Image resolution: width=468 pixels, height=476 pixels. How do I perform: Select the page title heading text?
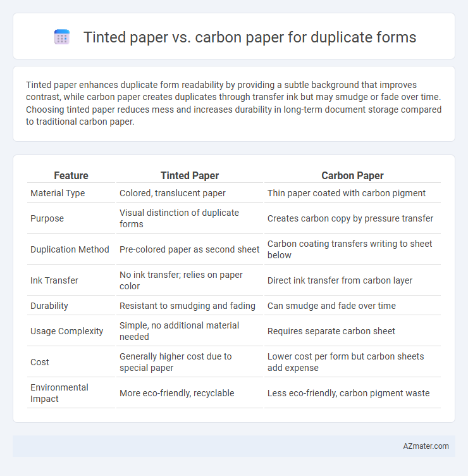pos(250,37)
